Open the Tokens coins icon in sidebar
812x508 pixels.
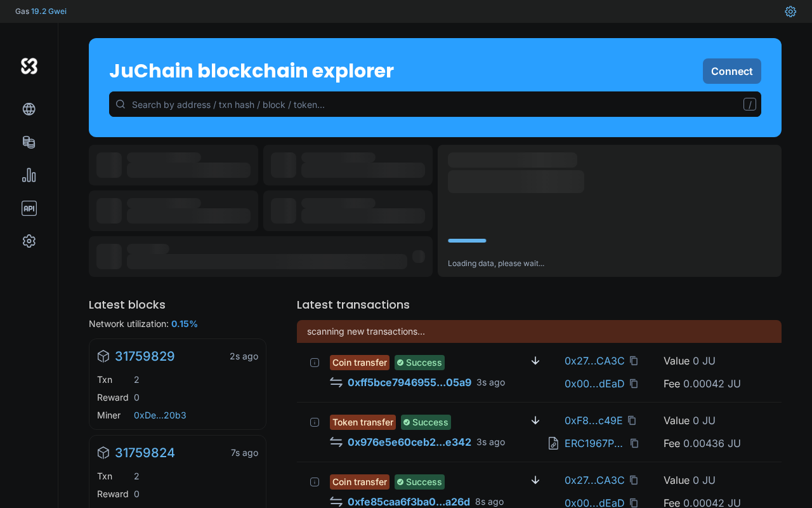point(29,142)
